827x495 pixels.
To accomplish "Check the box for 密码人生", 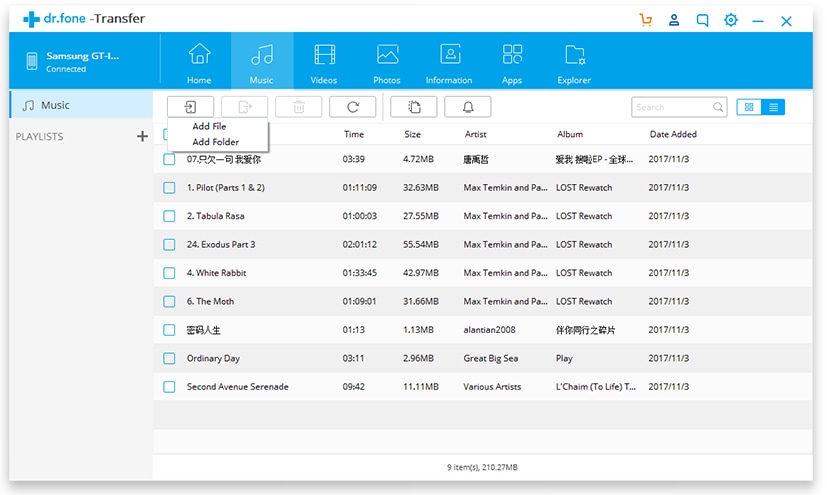I will click(x=169, y=330).
